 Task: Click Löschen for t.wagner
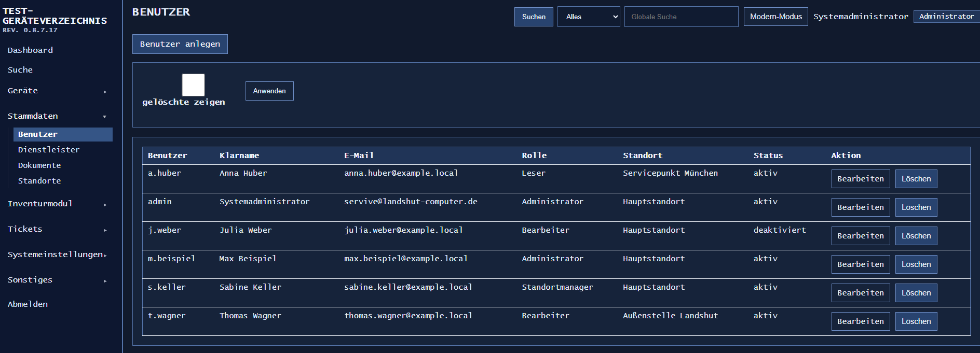point(916,321)
